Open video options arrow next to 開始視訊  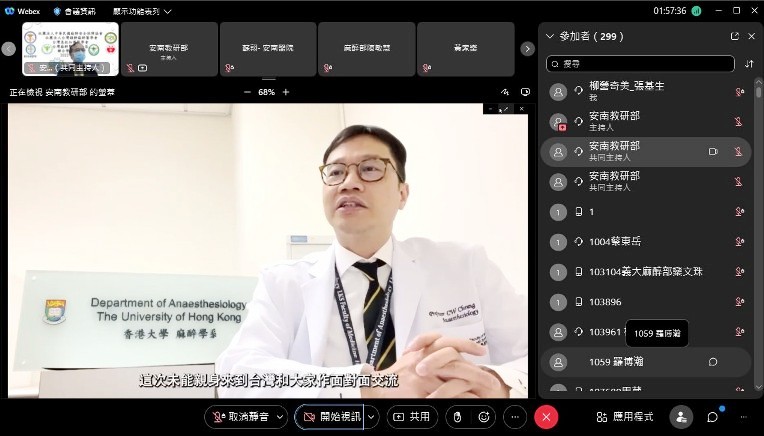point(371,417)
